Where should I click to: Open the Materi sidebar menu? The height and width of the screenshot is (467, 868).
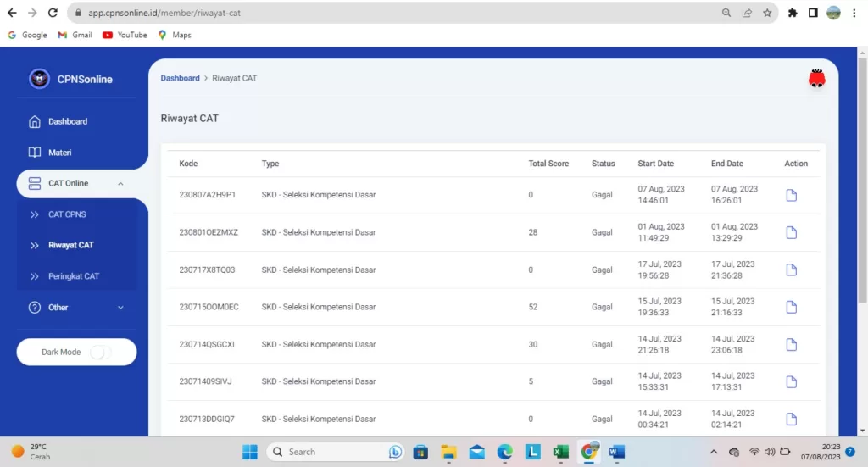click(59, 153)
